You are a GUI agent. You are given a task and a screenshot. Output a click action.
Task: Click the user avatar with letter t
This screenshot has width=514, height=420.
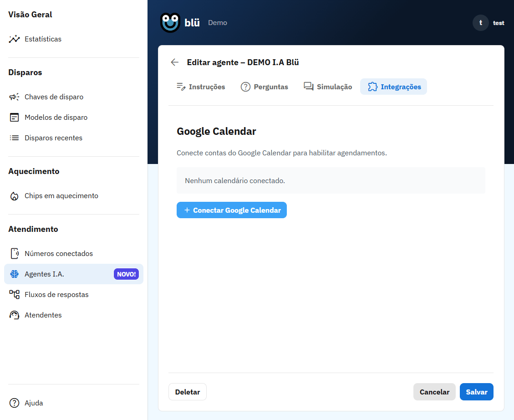(481, 23)
